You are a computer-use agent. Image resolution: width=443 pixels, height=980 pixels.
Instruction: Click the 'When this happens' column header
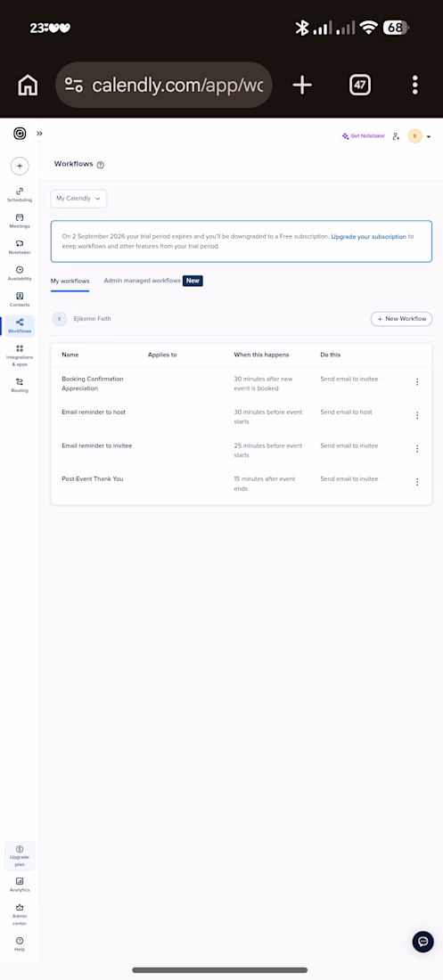tap(261, 355)
